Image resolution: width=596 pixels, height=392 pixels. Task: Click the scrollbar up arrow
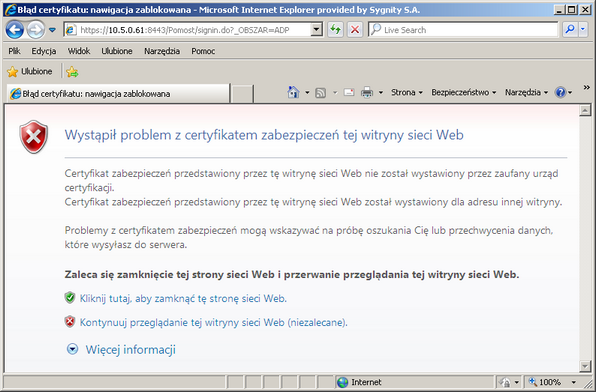[x=585, y=110]
